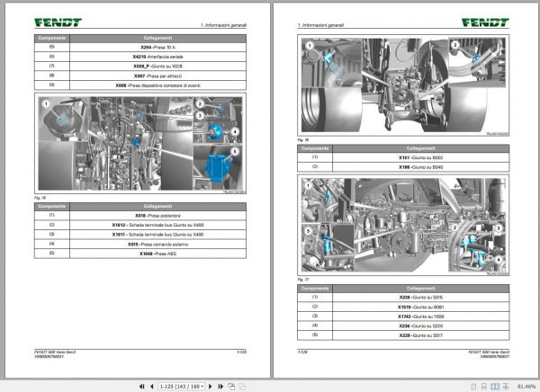Click Fig. 77 caption
The width and height of the screenshot is (540, 392).
(x=303, y=280)
